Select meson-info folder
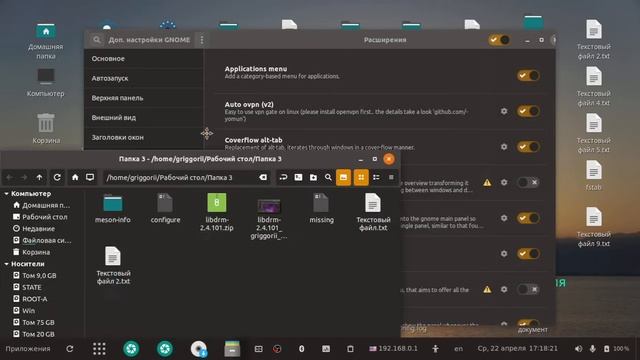This screenshot has width=640, height=360. [x=113, y=208]
